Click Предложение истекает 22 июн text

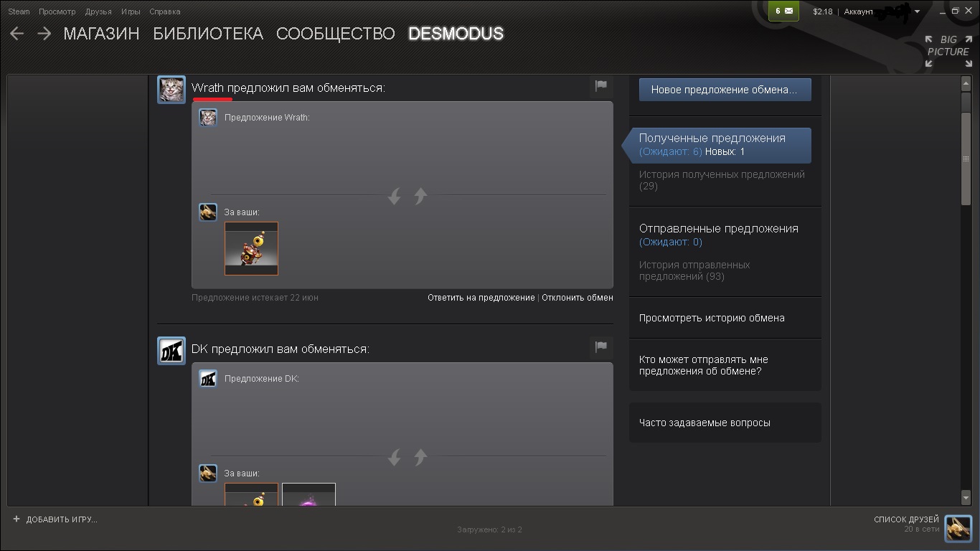pyautogui.click(x=255, y=297)
